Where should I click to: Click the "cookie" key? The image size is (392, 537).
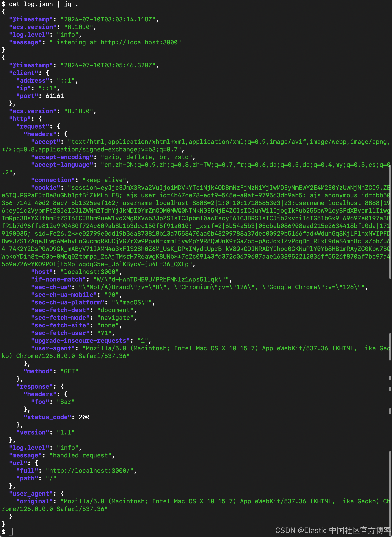point(46,188)
